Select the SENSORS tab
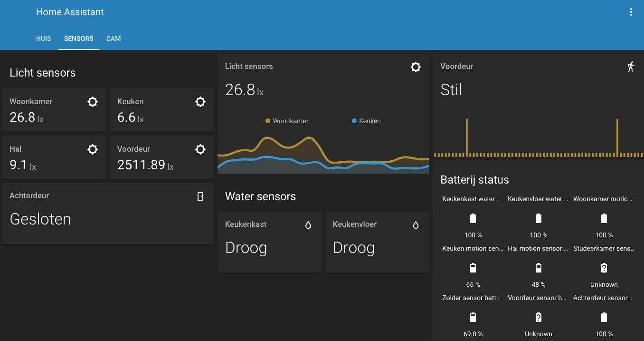This screenshot has height=341, width=644. click(79, 39)
